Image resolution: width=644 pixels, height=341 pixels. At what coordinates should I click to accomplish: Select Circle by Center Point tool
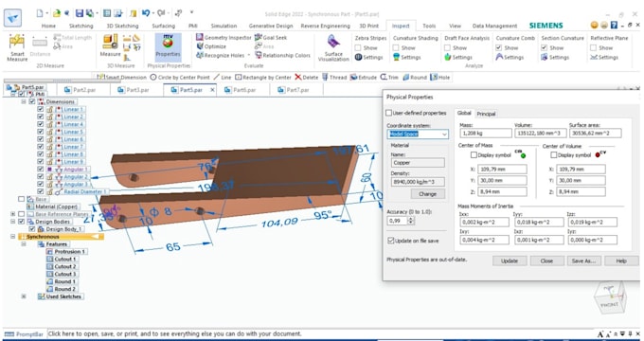(180, 78)
